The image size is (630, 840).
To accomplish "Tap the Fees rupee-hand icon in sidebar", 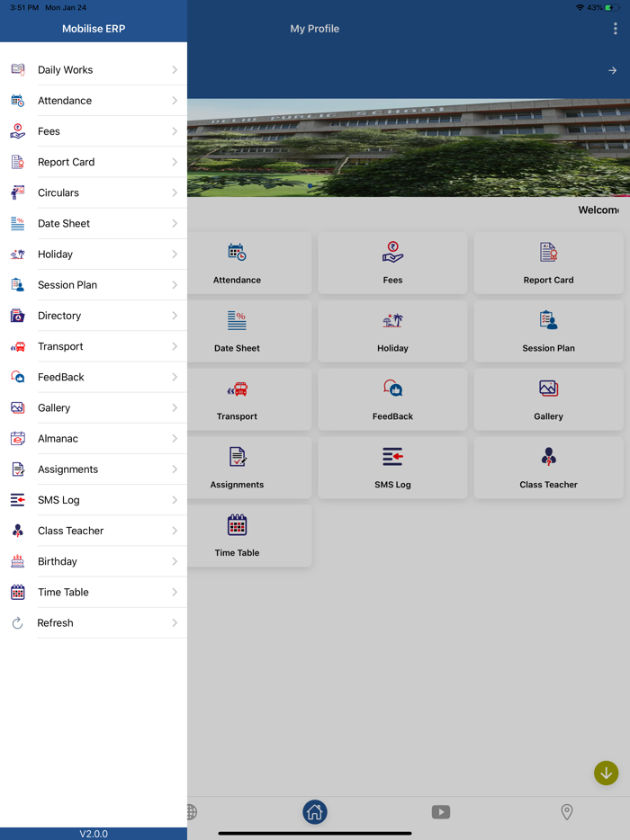I will 18,131.
